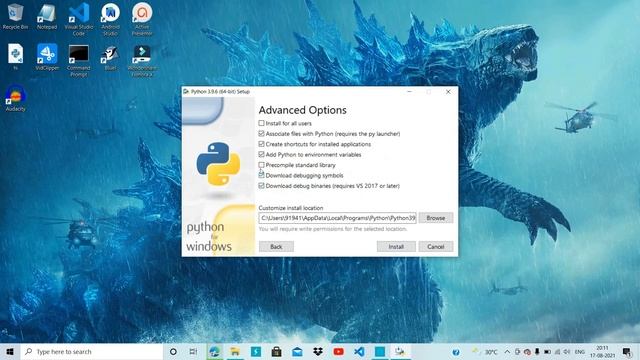Screen dimensions: 640x360
Task: Select the Command Prompt desktop shortcut
Action: pos(79,60)
